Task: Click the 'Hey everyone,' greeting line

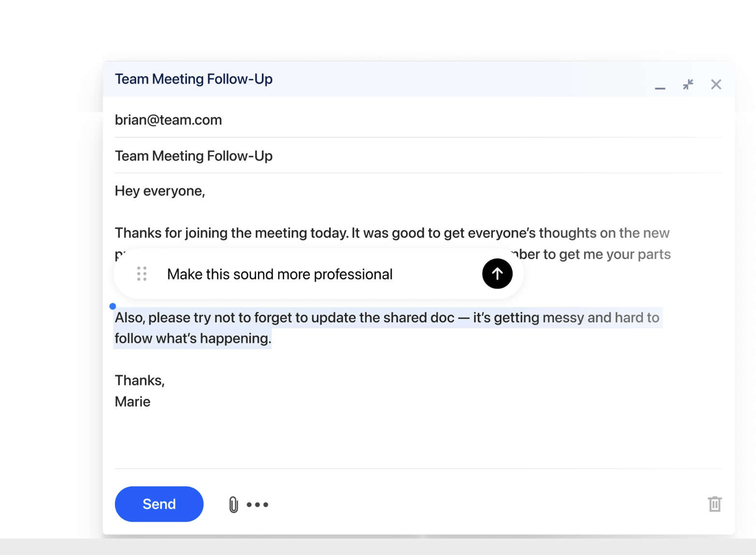Action: tap(160, 191)
